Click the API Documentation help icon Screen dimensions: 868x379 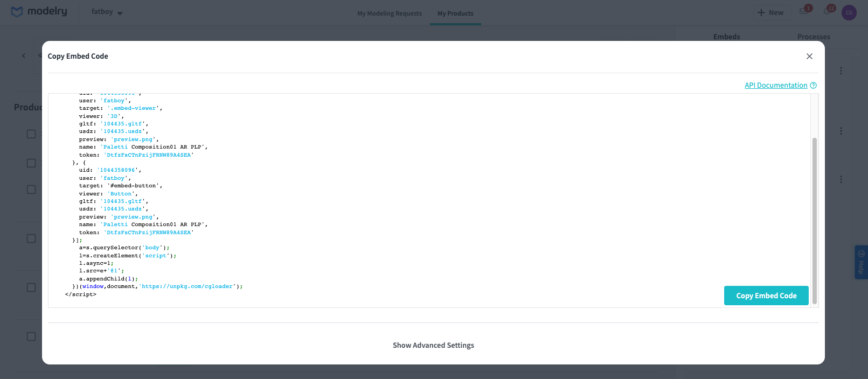point(814,86)
